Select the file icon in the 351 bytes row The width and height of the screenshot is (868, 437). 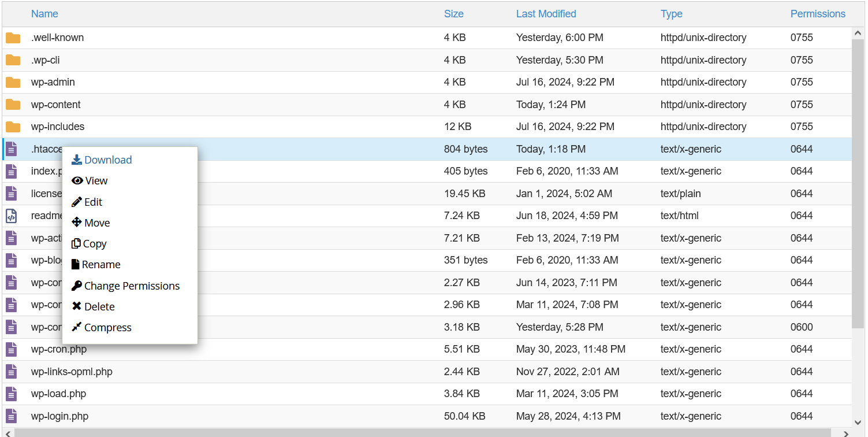[x=12, y=261]
